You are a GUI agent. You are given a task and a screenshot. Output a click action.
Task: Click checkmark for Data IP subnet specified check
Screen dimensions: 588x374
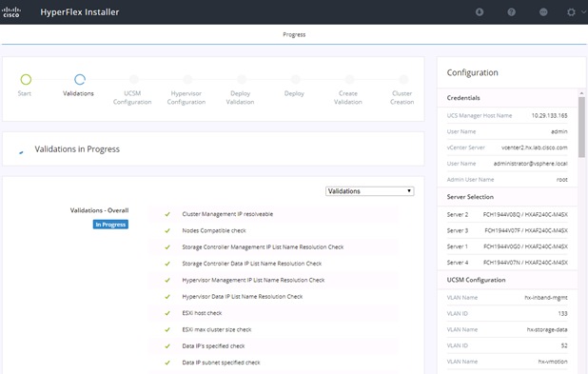pos(167,363)
